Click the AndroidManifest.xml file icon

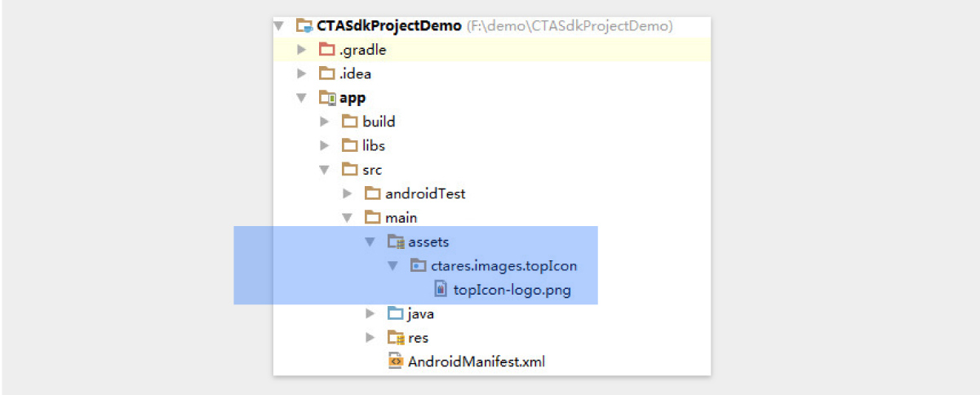click(396, 361)
